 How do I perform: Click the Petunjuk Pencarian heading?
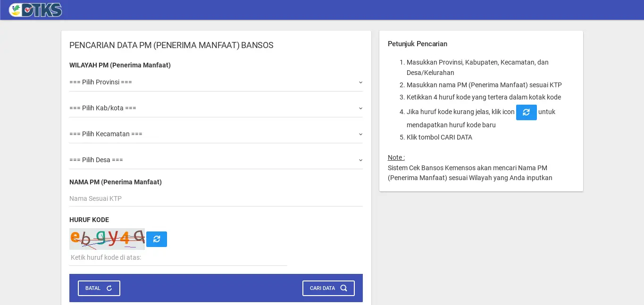click(x=417, y=44)
